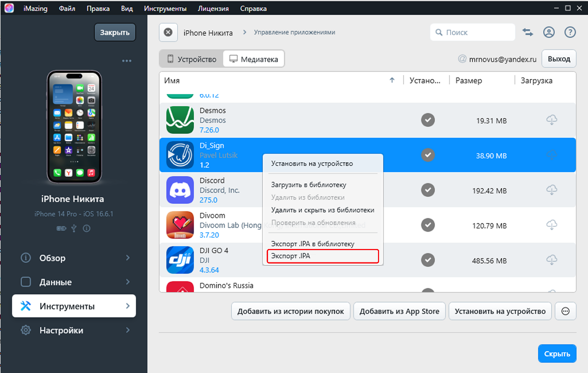Click the Discord app icon

[179, 190]
